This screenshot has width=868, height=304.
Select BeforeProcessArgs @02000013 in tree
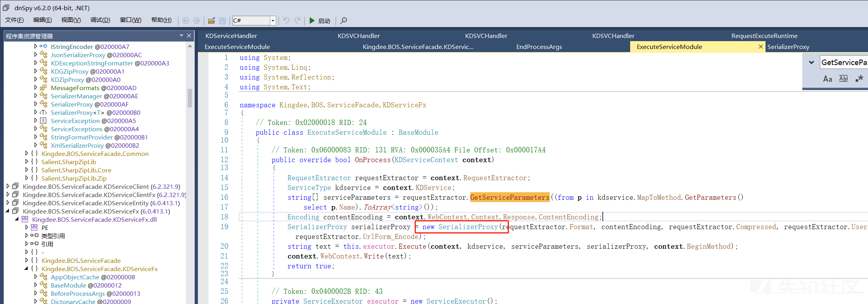(95, 293)
